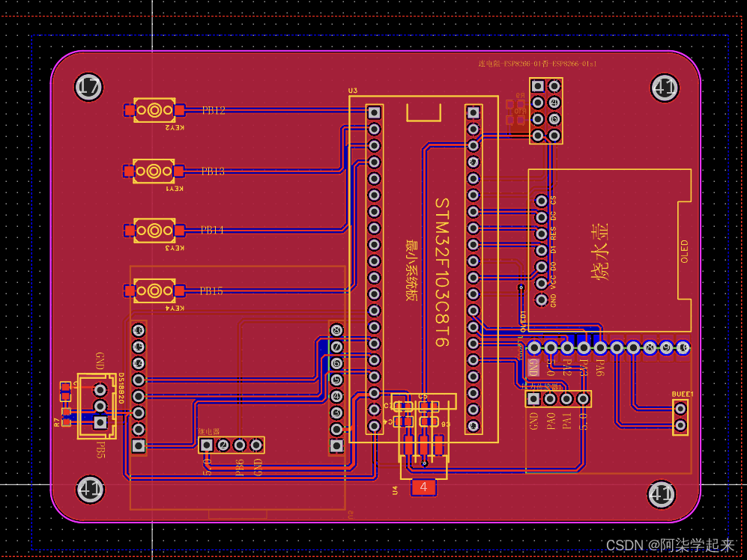Select pad 7 on the module header
The image size is (747, 560).
[336, 346]
